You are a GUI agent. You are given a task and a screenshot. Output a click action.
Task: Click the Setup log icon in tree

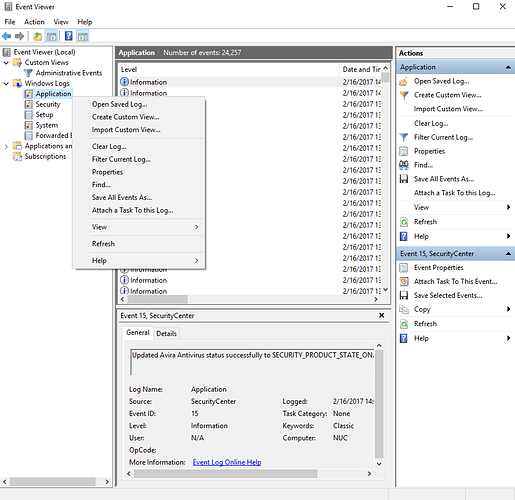[x=29, y=115]
